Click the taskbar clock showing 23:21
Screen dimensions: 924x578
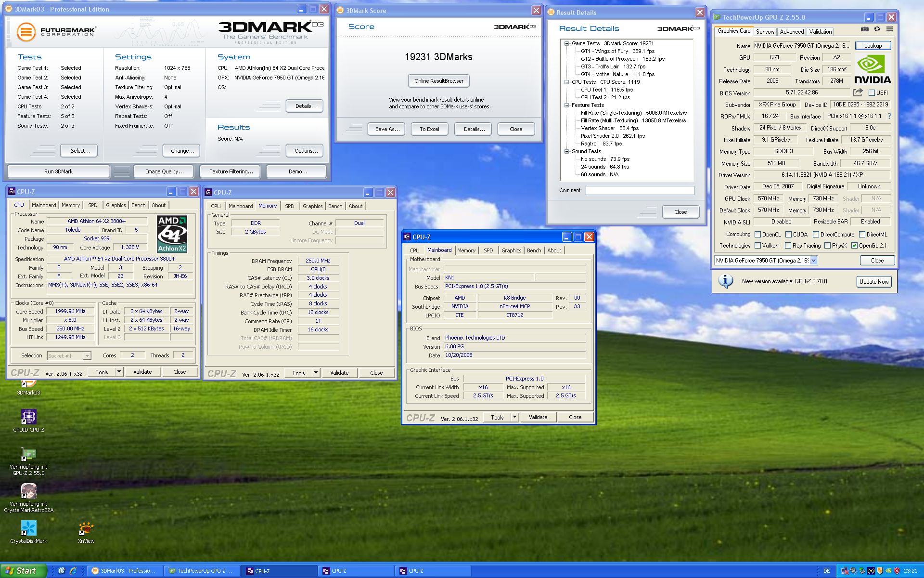(x=911, y=571)
